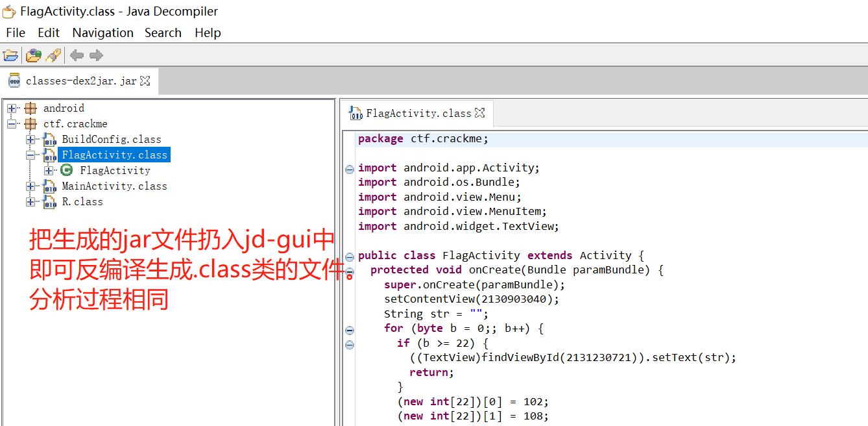
Task: Click the findViewById(2131230721) line
Action: (573, 357)
